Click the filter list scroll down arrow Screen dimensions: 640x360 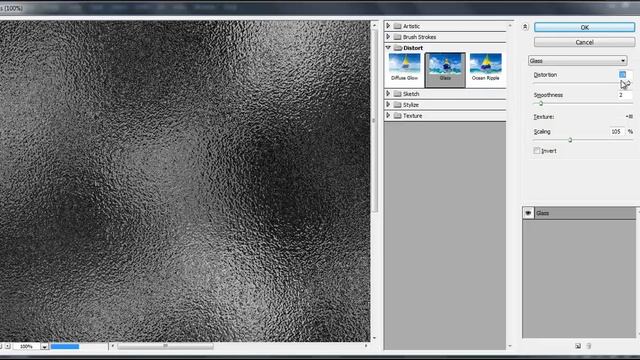tap(510, 346)
